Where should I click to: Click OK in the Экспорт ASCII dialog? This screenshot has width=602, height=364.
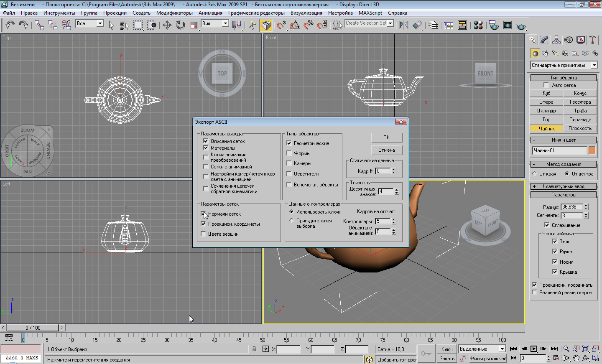click(386, 137)
